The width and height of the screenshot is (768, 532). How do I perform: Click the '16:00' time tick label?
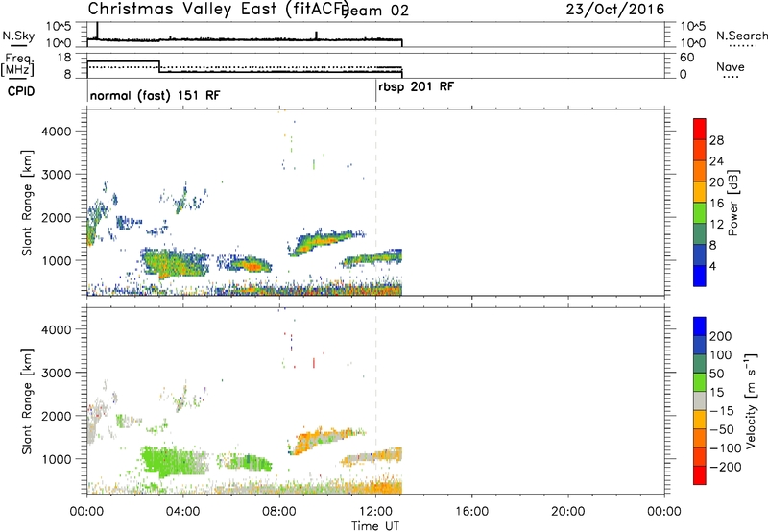(x=471, y=512)
